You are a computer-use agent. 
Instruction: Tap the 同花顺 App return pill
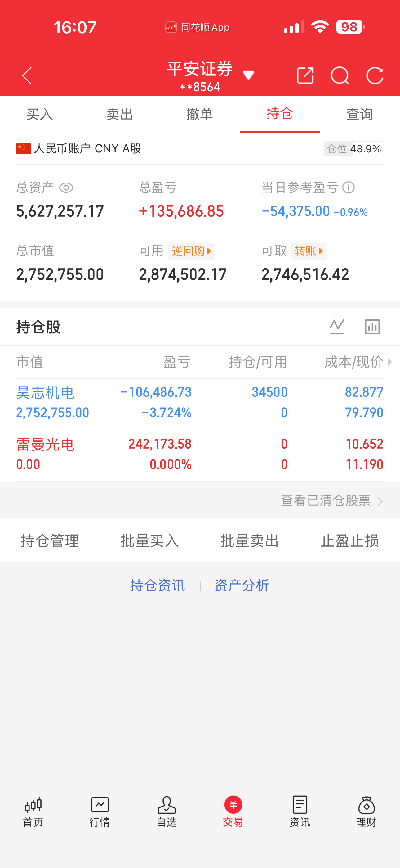click(198, 27)
